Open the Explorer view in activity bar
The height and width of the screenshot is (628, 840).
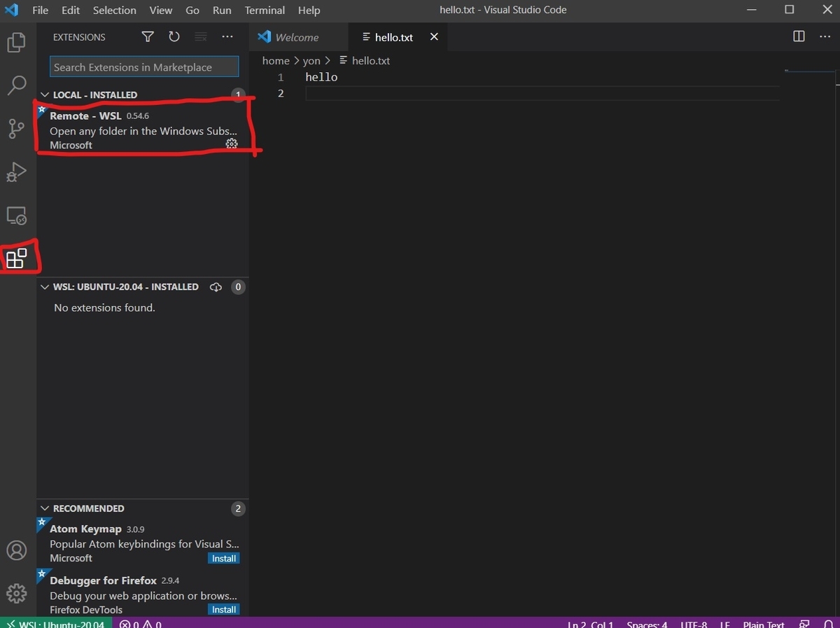coord(17,43)
